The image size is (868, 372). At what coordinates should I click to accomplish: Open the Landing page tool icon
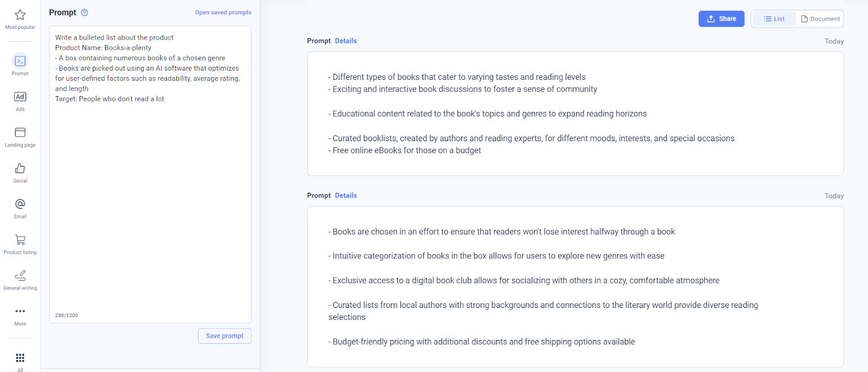[x=20, y=133]
